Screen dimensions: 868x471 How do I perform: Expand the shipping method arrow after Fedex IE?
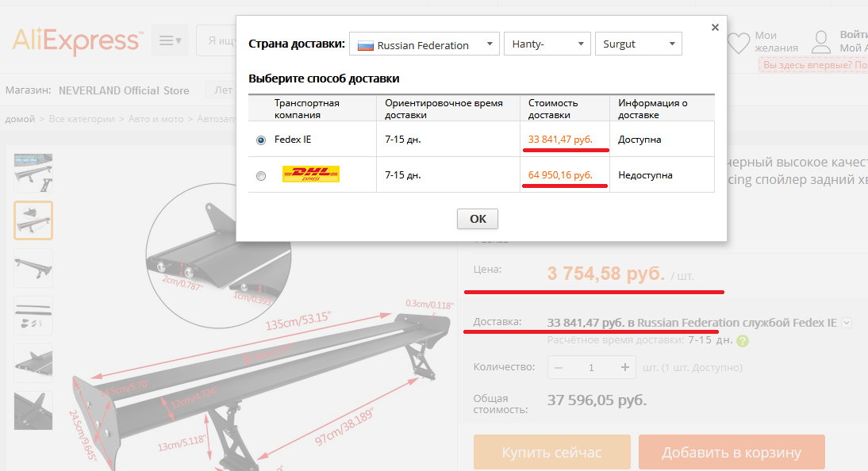tap(847, 323)
